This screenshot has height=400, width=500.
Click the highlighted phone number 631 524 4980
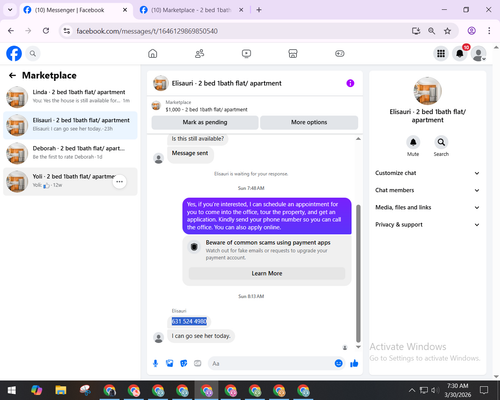click(x=189, y=321)
